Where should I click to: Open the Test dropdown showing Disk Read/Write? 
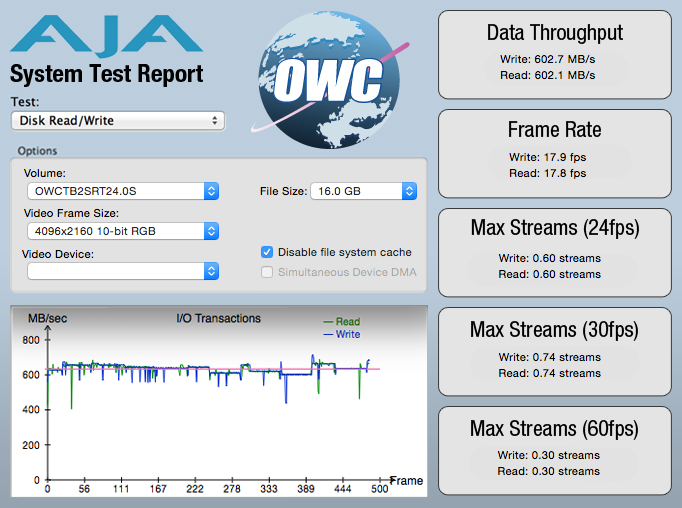117,121
